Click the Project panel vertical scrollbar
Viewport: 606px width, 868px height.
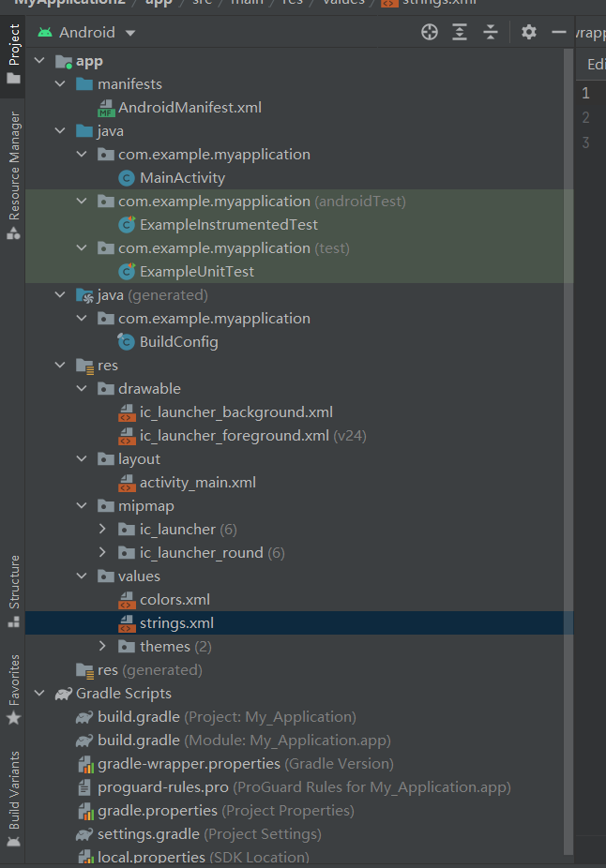[x=568, y=451]
